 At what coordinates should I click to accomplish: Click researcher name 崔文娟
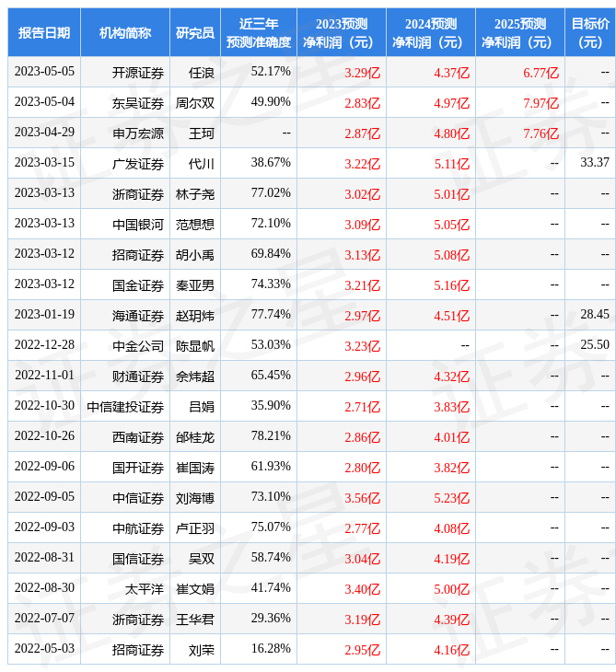pyautogui.click(x=195, y=589)
